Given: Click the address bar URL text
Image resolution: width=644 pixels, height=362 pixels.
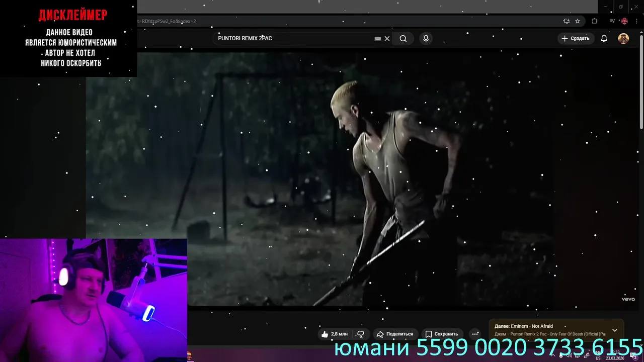Looking at the screenshot, I should 166,21.
